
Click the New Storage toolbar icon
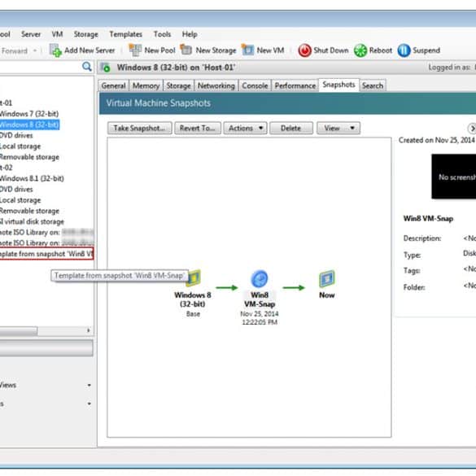pos(186,50)
